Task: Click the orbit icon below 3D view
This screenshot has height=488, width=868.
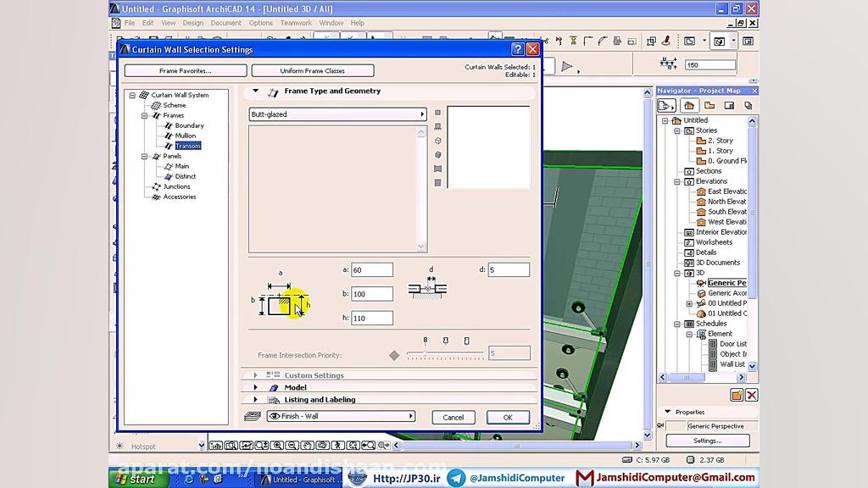Action: pyautogui.click(x=322, y=446)
